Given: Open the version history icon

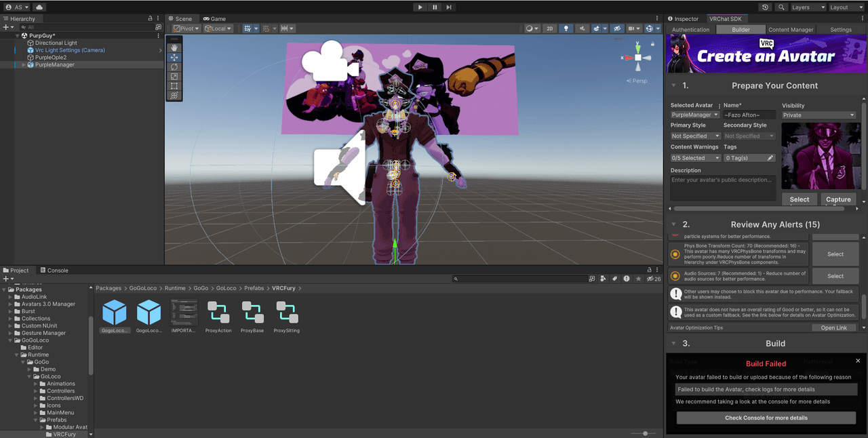Looking at the screenshot, I should tap(765, 7).
